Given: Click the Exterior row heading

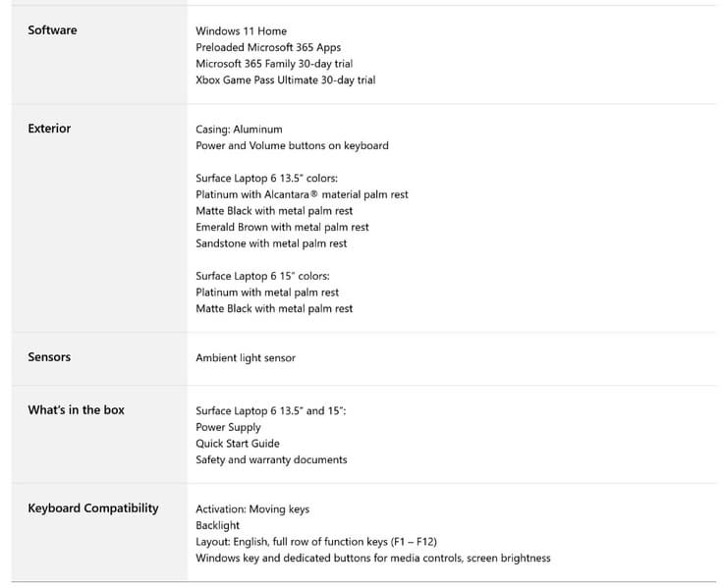Looking at the screenshot, I should [x=49, y=129].
